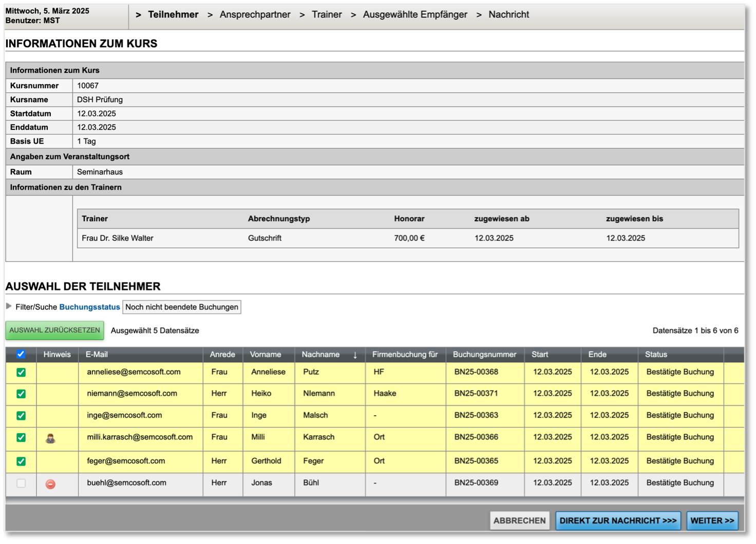Screen dimensions: 756x544
Task: Sort the table by E-Mail column header
Action: [97, 354]
